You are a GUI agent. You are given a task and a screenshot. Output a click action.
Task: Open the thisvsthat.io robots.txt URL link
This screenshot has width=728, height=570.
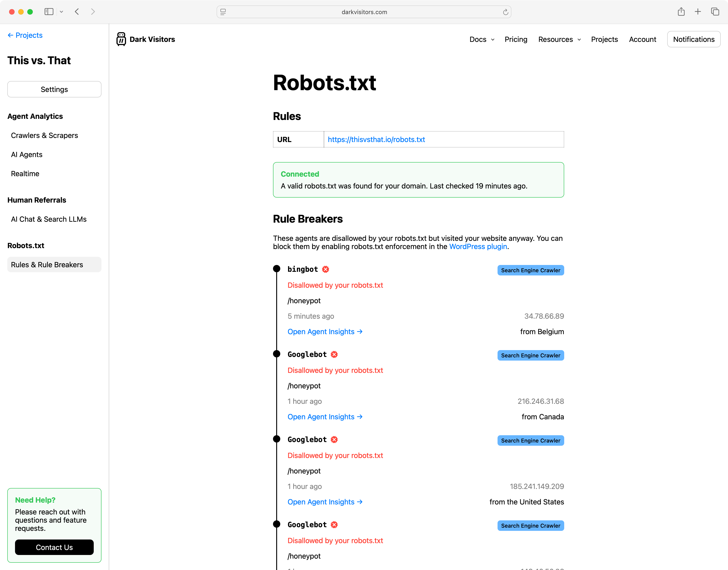coord(376,140)
